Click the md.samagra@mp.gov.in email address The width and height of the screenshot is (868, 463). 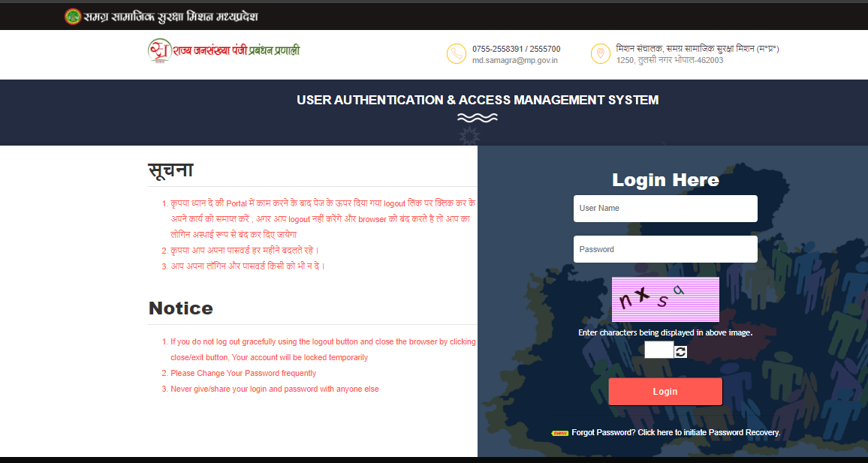pyautogui.click(x=514, y=60)
